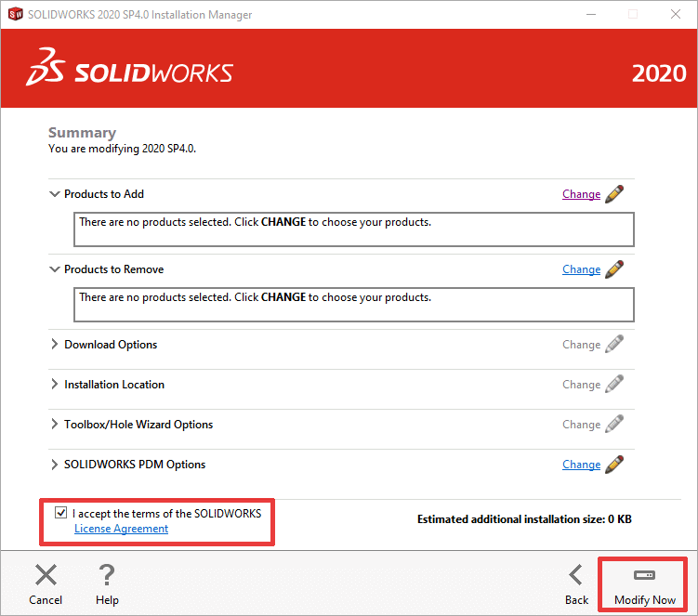Click Change link for Products to Remove
Viewport: 698px width, 616px height.
(582, 269)
